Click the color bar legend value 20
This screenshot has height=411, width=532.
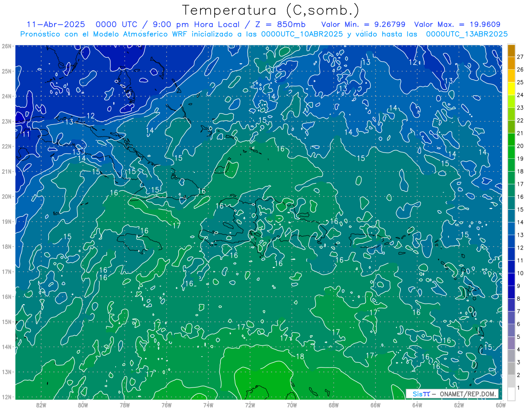pos(520,146)
